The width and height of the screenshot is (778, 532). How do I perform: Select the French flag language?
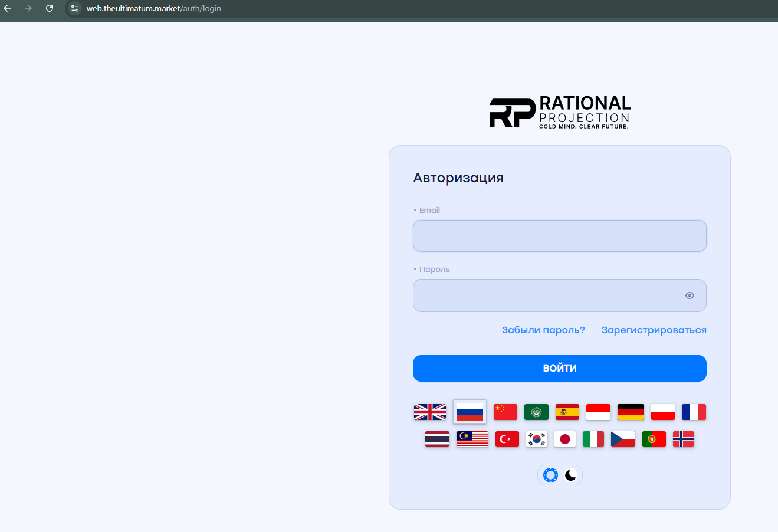pyautogui.click(x=694, y=412)
